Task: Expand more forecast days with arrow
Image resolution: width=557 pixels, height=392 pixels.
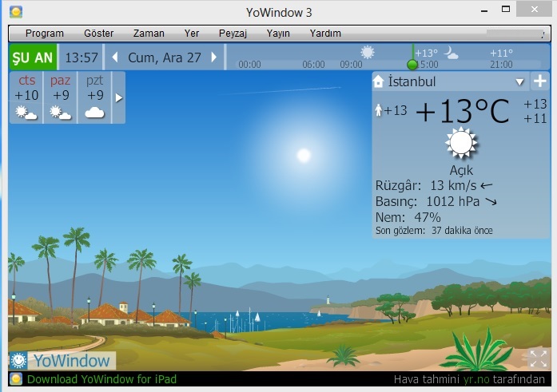Action: (x=119, y=97)
